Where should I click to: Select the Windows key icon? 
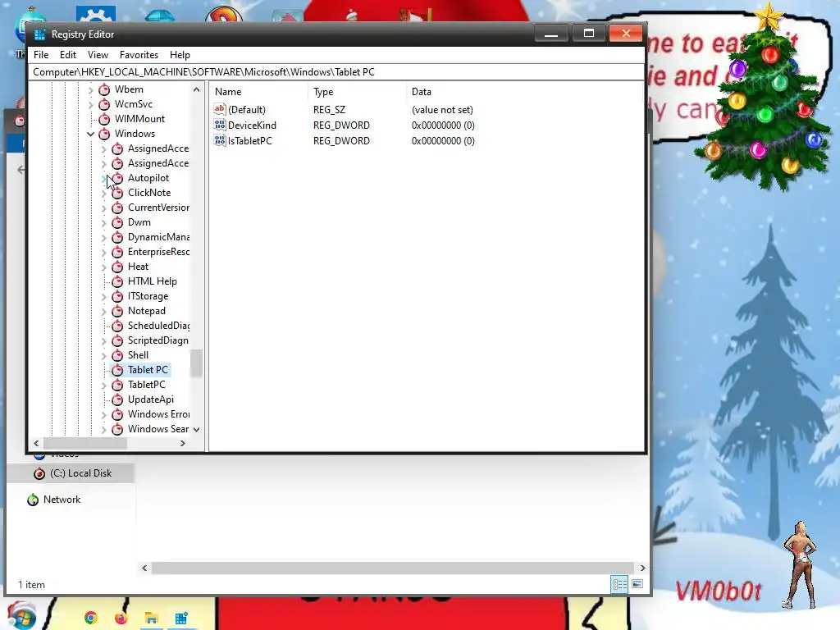point(104,134)
